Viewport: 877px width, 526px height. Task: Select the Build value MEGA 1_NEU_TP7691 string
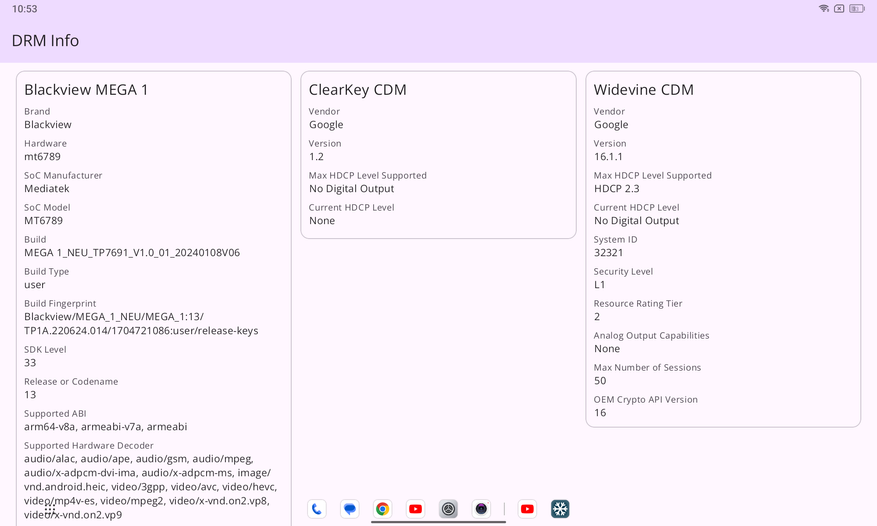tap(132, 253)
